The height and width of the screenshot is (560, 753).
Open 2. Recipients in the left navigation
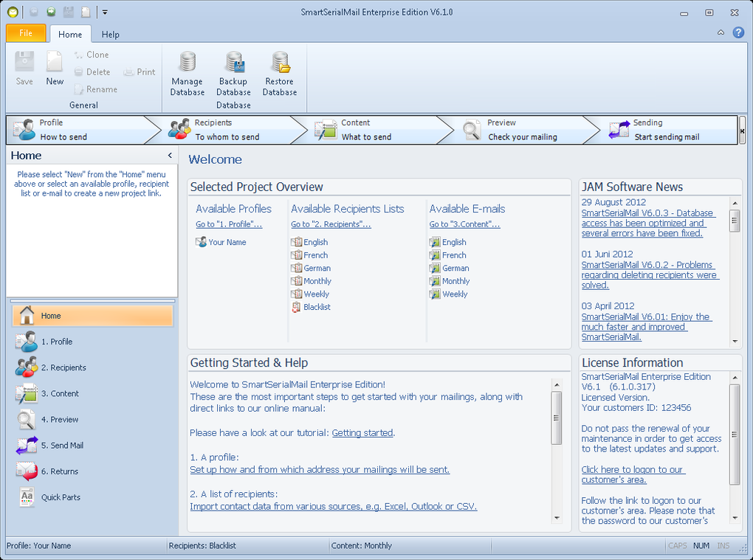click(x=92, y=367)
